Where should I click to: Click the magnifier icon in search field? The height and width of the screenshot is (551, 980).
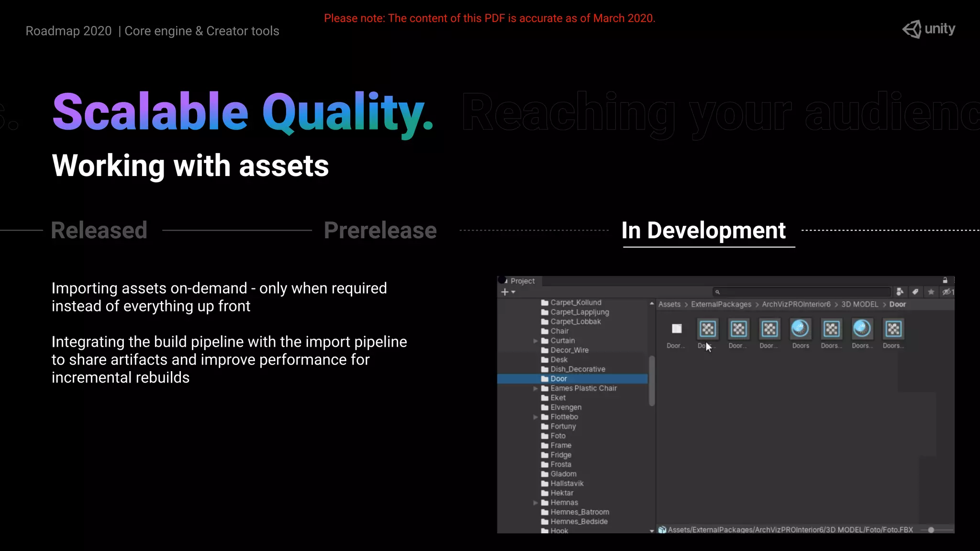point(717,292)
